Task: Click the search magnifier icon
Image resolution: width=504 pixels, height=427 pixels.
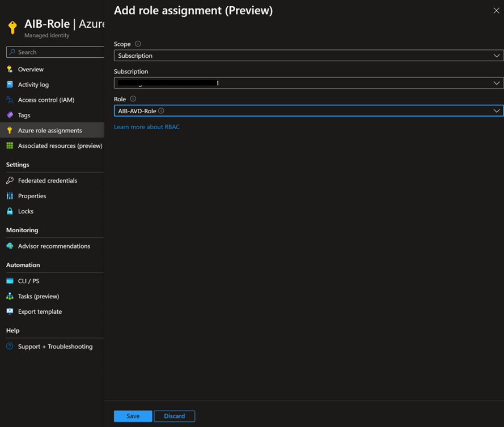Action: tap(12, 52)
